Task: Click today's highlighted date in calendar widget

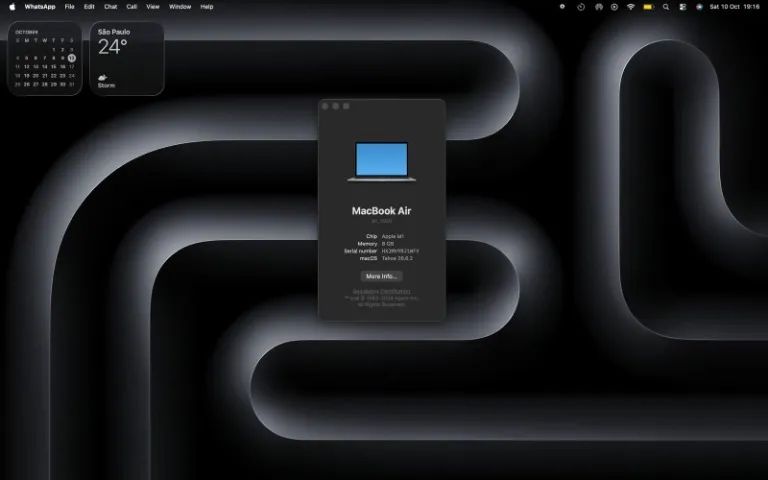Action: [72, 58]
